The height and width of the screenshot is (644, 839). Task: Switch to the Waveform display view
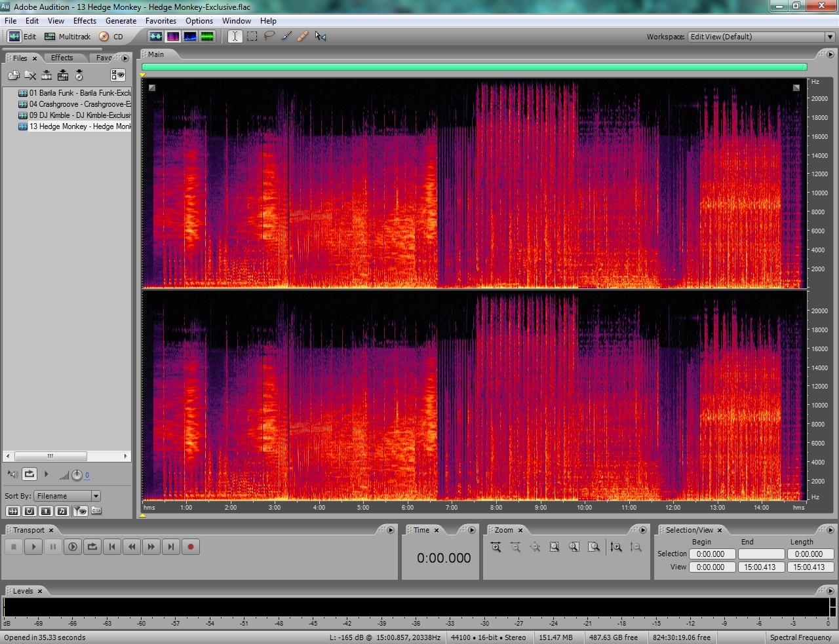(155, 37)
